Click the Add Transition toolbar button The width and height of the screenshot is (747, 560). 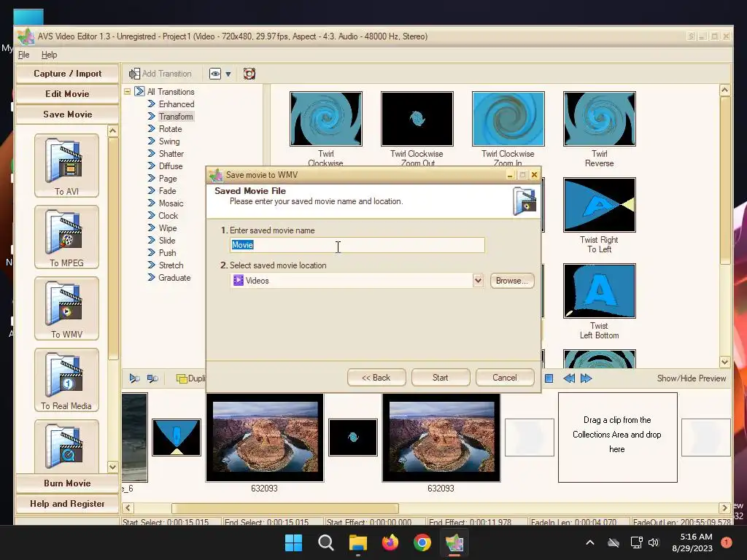tap(160, 74)
